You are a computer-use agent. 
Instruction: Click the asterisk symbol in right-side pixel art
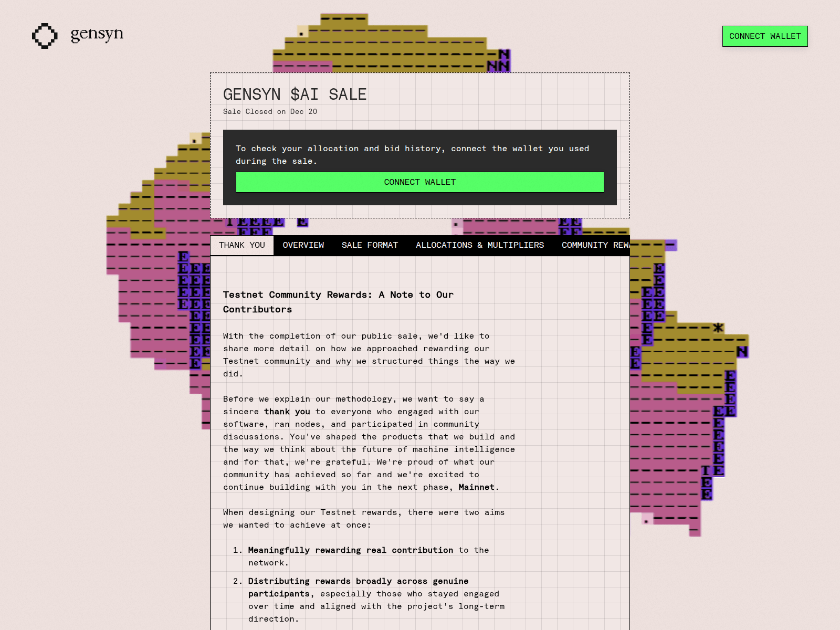click(718, 327)
